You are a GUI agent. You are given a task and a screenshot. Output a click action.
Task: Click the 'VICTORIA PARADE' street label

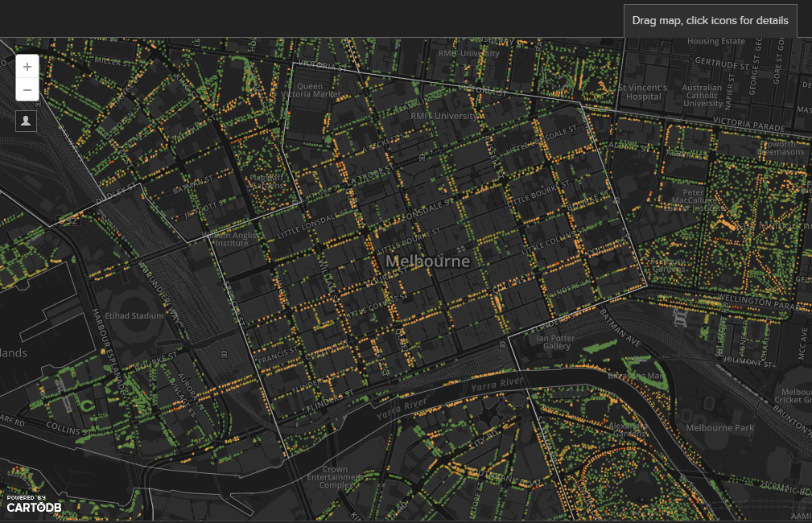pyautogui.click(x=748, y=124)
